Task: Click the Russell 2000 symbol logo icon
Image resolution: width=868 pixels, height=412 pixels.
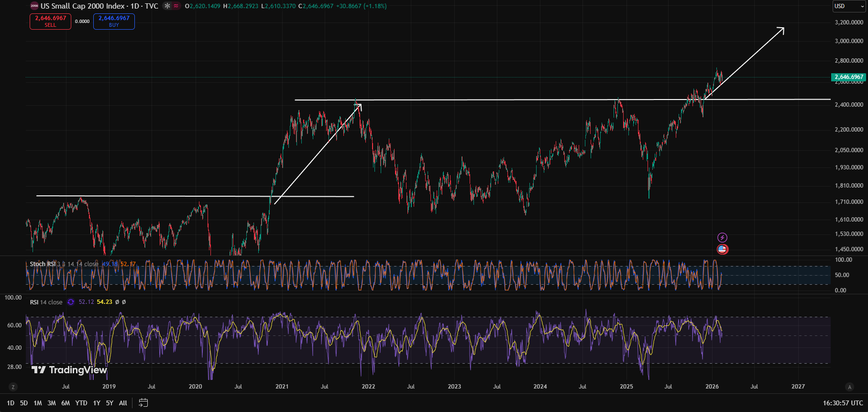Action: 34,6
